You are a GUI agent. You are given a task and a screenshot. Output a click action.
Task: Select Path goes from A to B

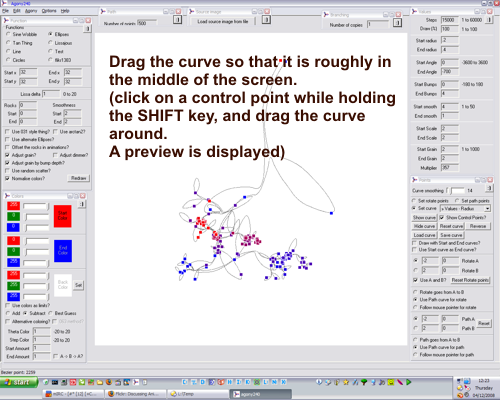[415, 340]
